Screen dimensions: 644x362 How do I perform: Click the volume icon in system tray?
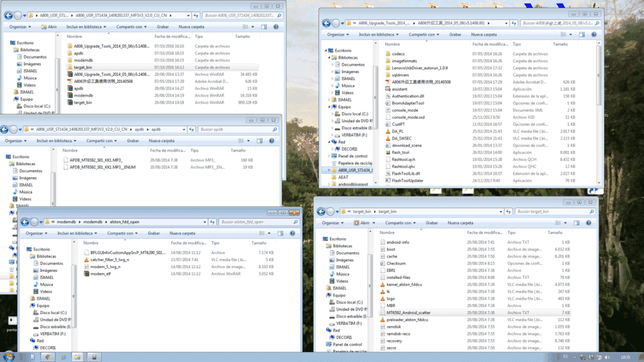tap(607, 358)
